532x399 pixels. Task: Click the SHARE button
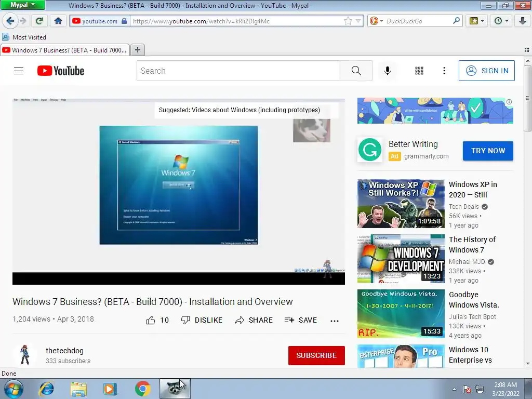coord(254,320)
